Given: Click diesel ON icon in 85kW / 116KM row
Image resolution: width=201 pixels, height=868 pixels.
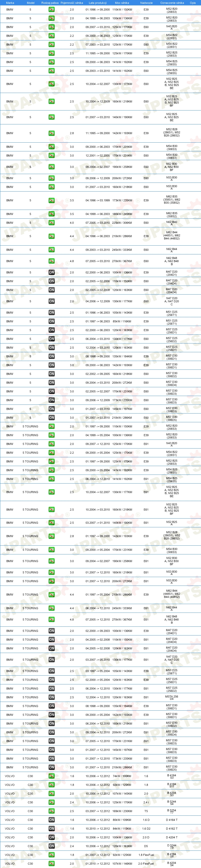Looking at the screenshot, I should tap(51, 321).
